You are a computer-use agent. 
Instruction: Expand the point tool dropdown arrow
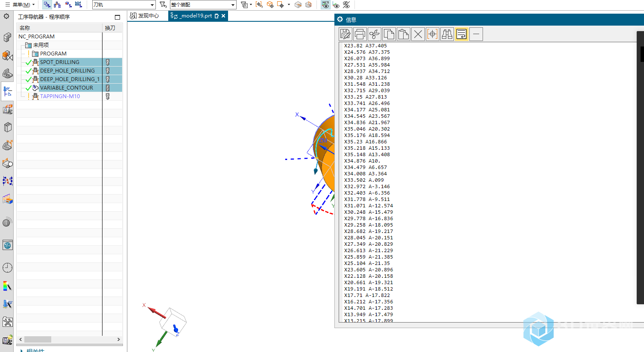[x=289, y=5]
